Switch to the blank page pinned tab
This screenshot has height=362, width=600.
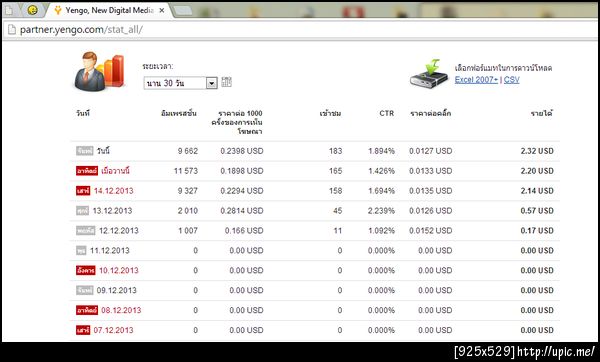point(8,10)
